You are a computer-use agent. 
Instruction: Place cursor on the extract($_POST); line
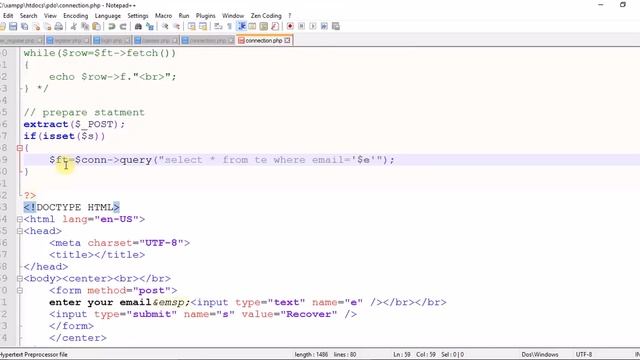[x=74, y=124]
